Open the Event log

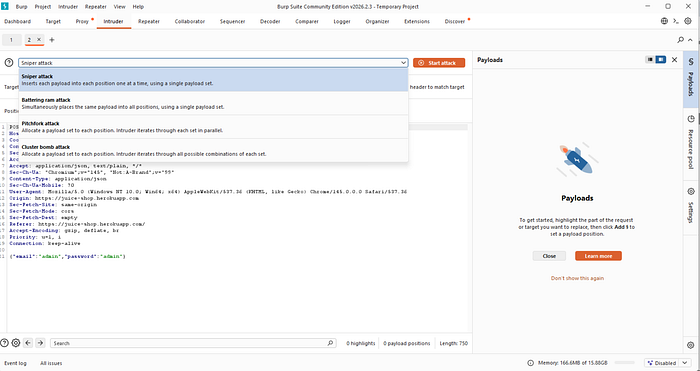tap(16, 363)
